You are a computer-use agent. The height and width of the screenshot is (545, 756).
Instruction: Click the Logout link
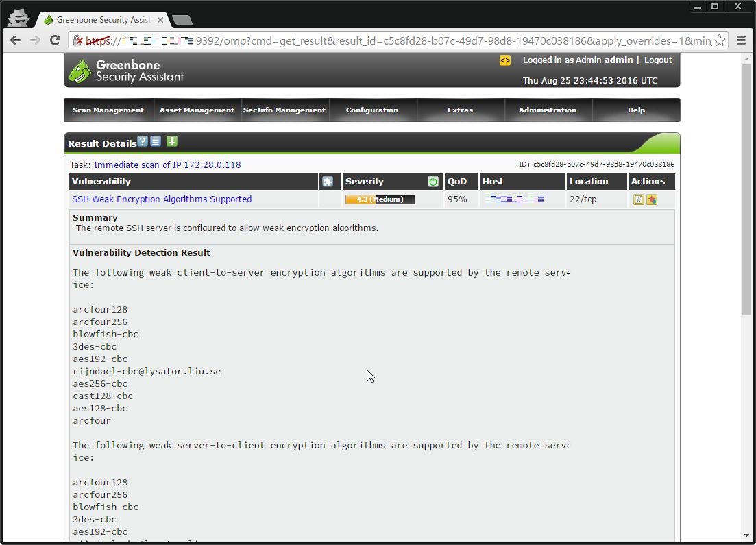(658, 60)
